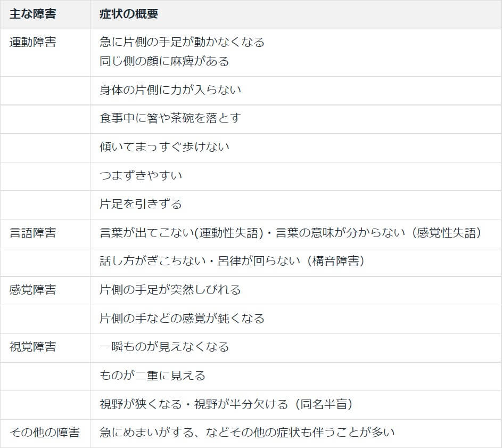
Task: Click the cell 傾いてまっすぐ歩けない
Action: [x=164, y=147]
